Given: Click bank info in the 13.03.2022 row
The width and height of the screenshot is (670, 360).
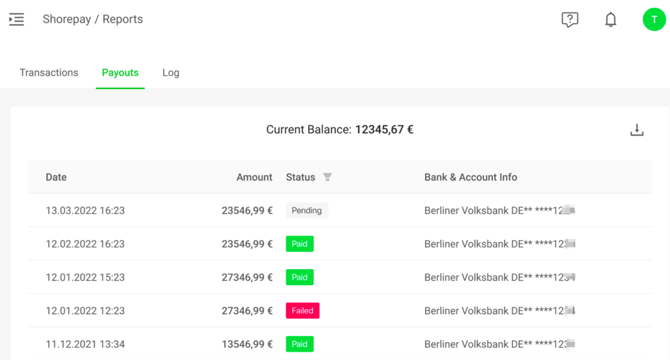Looking at the screenshot, I should click(500, 211).
